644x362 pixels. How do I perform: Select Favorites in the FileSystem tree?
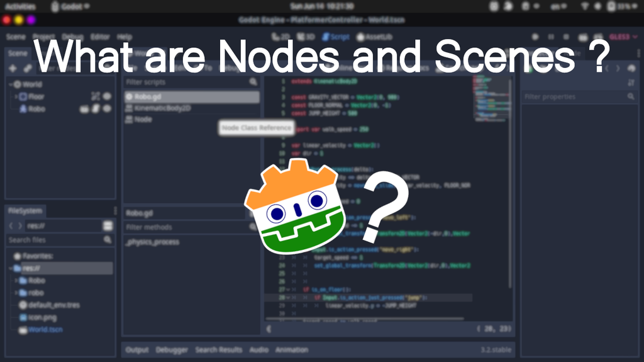33,256
